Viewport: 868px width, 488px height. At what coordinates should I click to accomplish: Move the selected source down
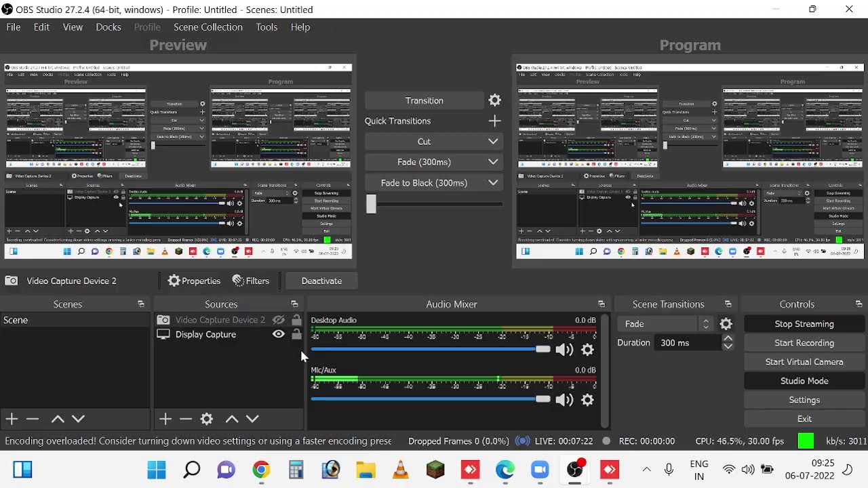coord(252,419)
